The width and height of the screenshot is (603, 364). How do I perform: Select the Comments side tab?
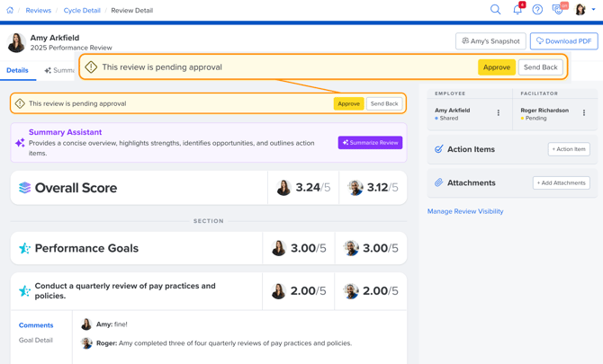pos(36,325)
